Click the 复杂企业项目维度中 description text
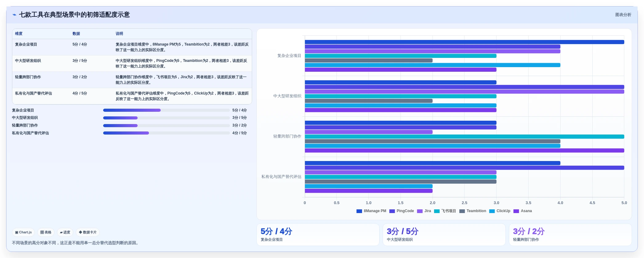This screenshot has height=258, width=644. [x=182, y=47]
